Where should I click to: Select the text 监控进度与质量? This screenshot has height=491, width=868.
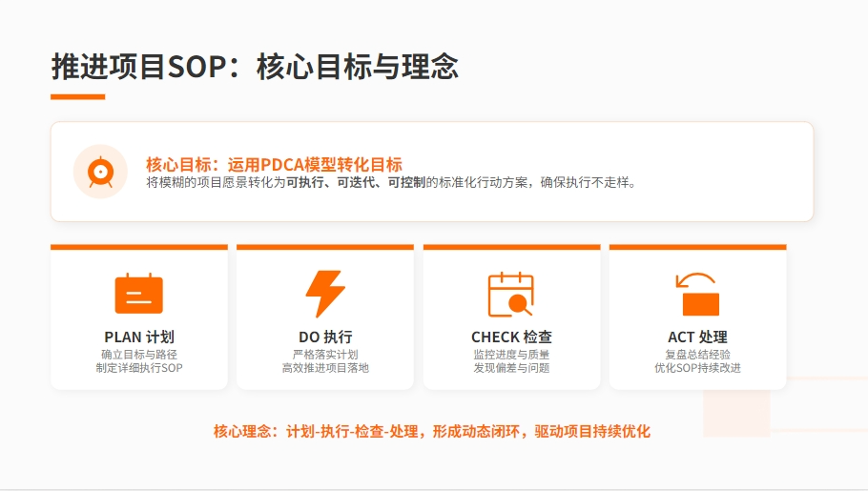(x=511, y=355)
